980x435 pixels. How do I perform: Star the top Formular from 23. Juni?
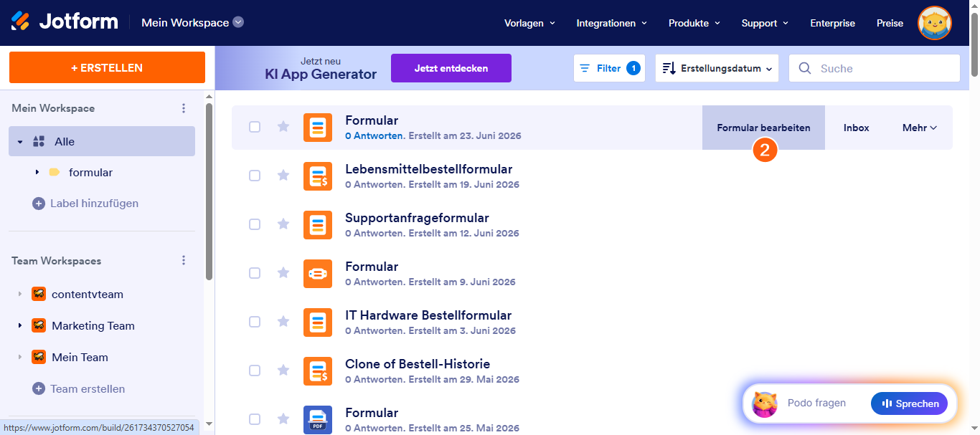[283, 127]
